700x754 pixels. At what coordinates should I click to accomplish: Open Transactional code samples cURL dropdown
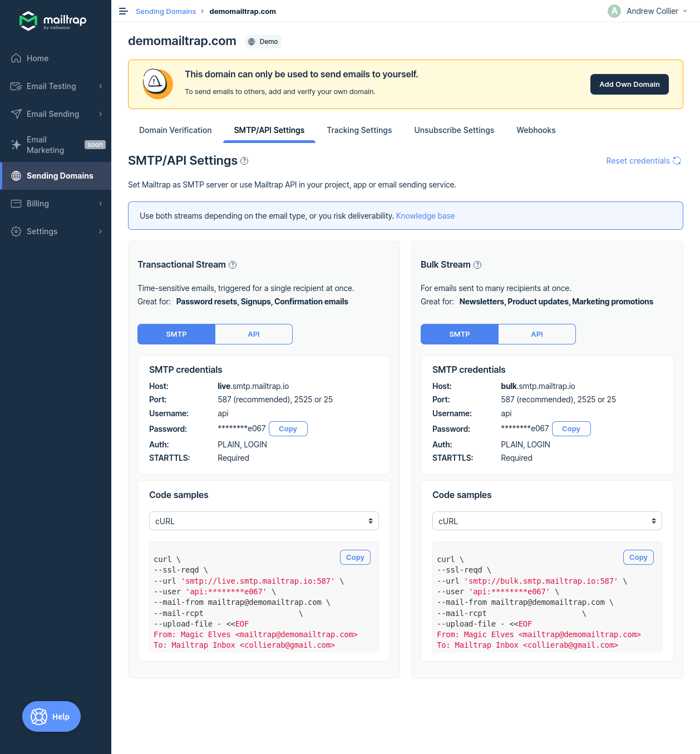tap(264, 521)
